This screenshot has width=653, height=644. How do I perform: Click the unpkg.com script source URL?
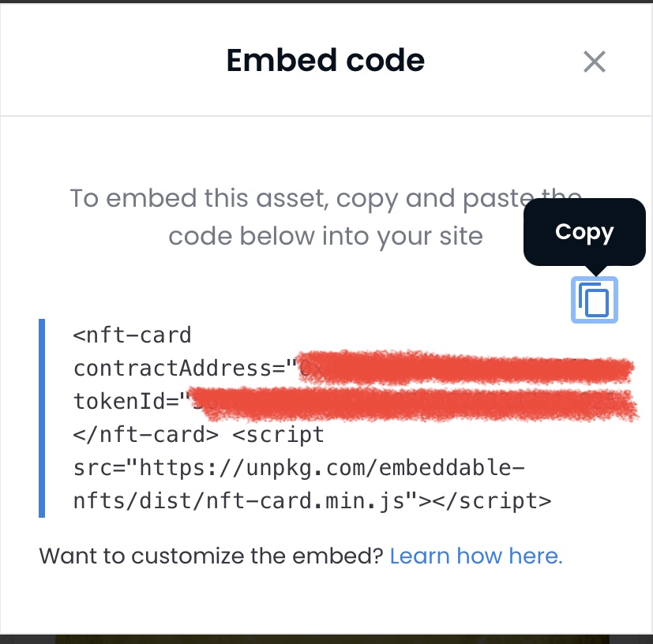click(313, 485)
